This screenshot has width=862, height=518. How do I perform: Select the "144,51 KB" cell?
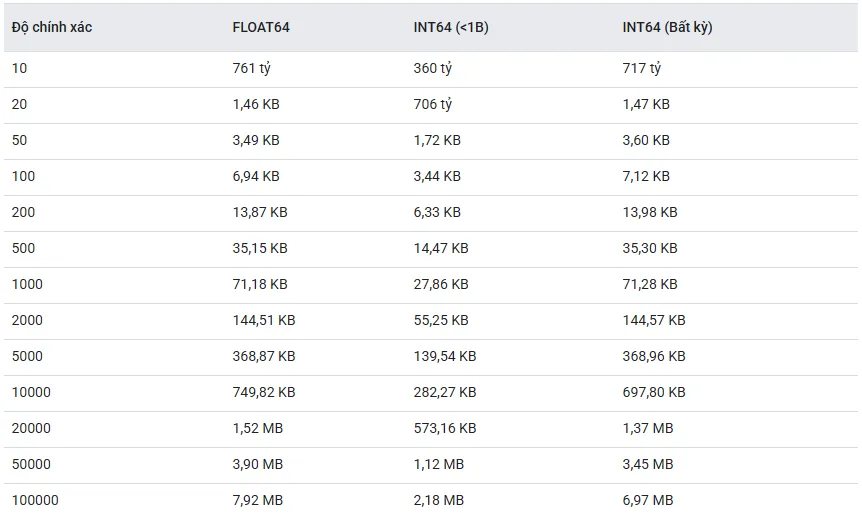264,321
